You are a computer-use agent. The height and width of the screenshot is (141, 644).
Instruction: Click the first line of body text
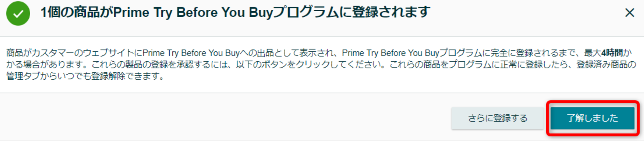pos(319,53)
